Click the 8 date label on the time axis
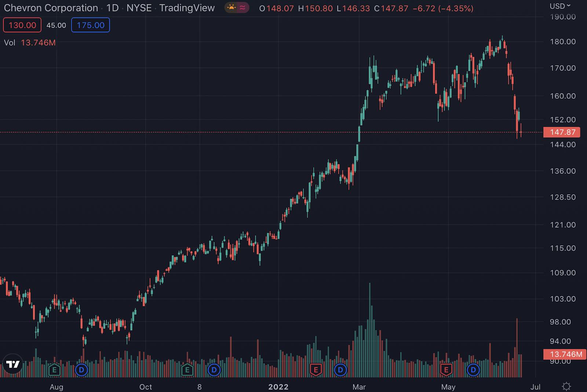 click(x=200, y=387)
